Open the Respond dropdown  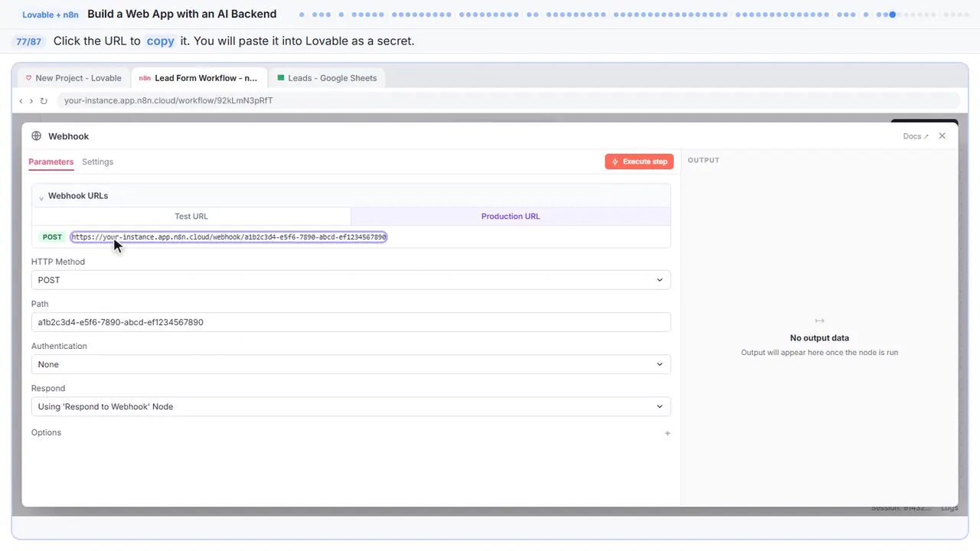351,406
